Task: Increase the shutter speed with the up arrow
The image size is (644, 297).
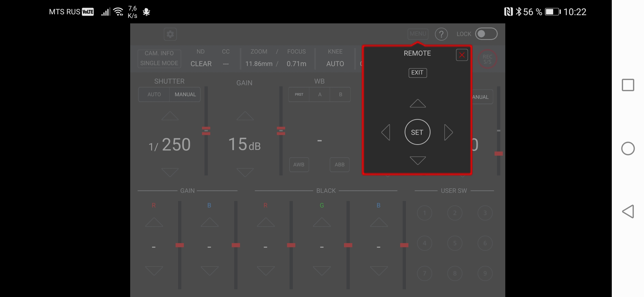Action: pyautogui.click(x=170, y=116)
